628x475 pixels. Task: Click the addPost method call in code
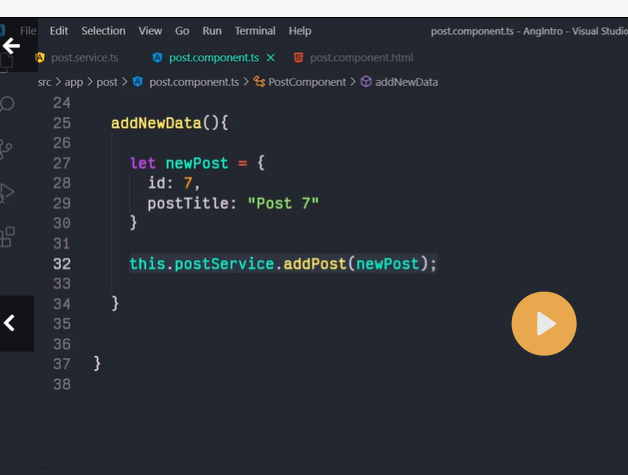(315, 264)
